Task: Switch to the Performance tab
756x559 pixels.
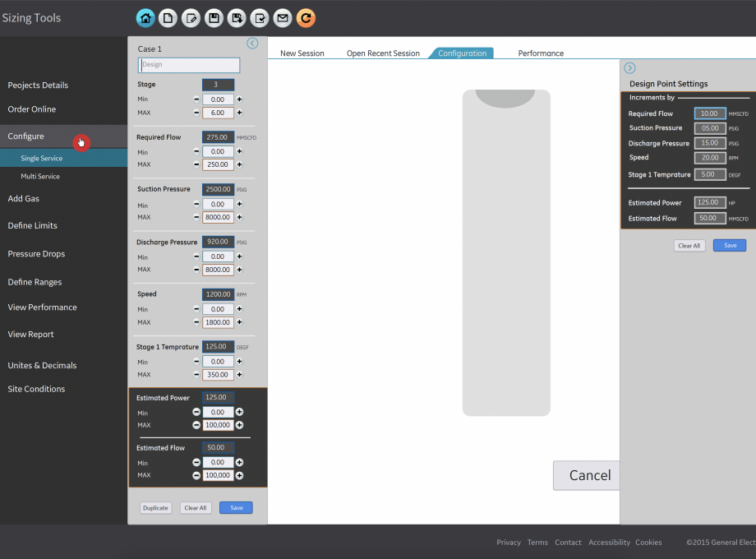Action: [x=541, y=53]
